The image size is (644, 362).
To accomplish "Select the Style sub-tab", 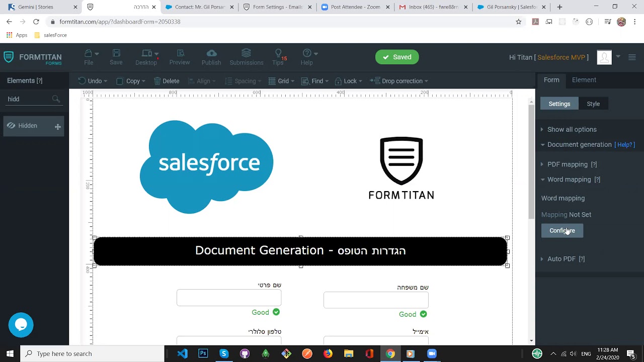I will [x=593, y=104].
